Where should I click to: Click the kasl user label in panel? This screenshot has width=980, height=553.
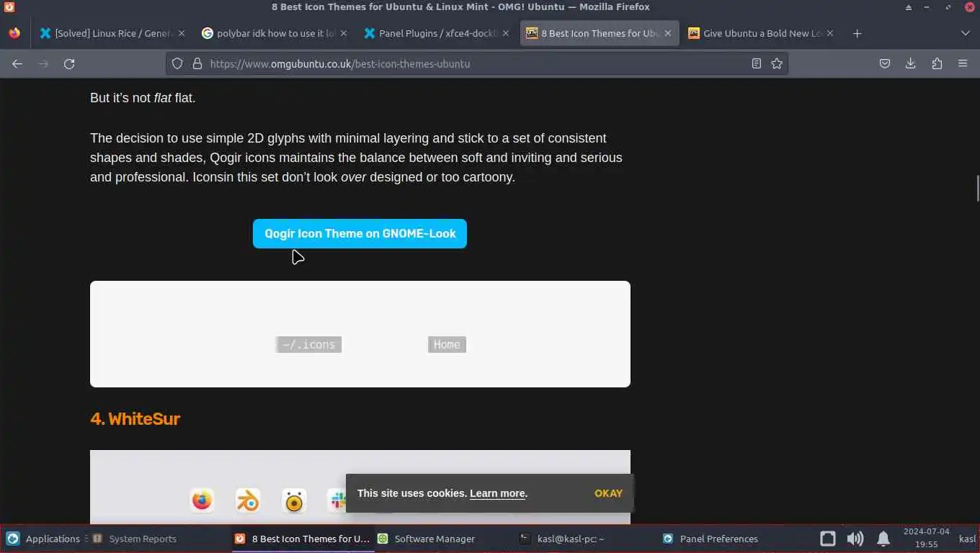967,539
